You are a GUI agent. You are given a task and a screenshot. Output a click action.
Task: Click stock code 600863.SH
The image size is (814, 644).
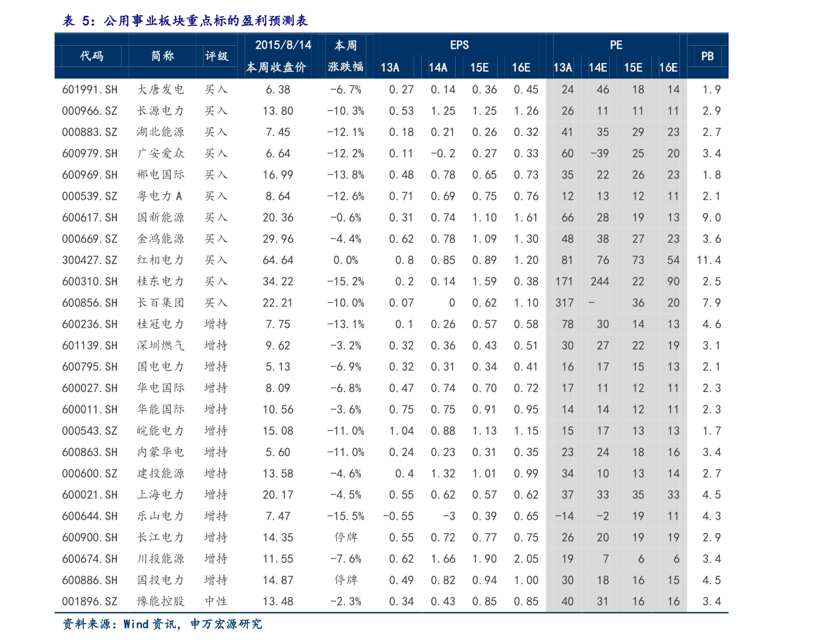pos(90,453)
